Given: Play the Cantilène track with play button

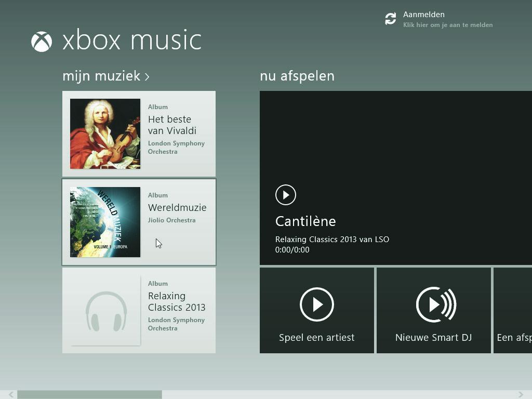Looking at the screenshot, I should click(x=286, y=195).
